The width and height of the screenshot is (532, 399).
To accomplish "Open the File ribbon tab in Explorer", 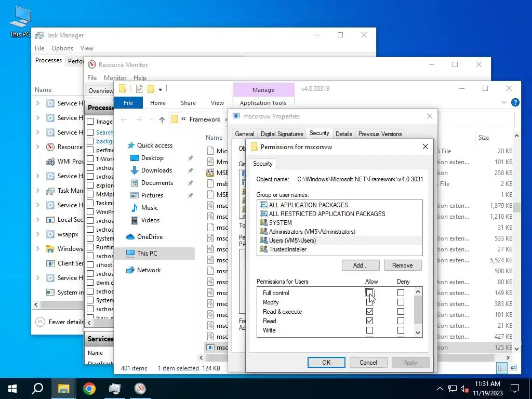I will tap(128, 103).
